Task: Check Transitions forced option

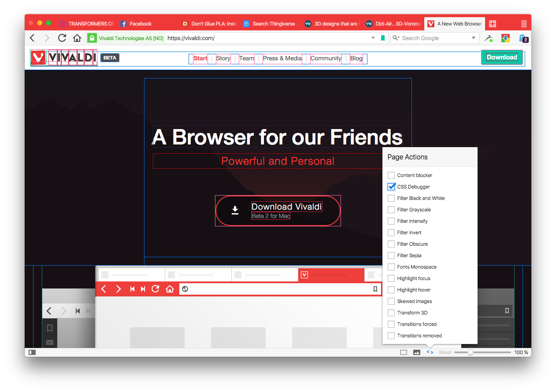Action: (391, 324)
